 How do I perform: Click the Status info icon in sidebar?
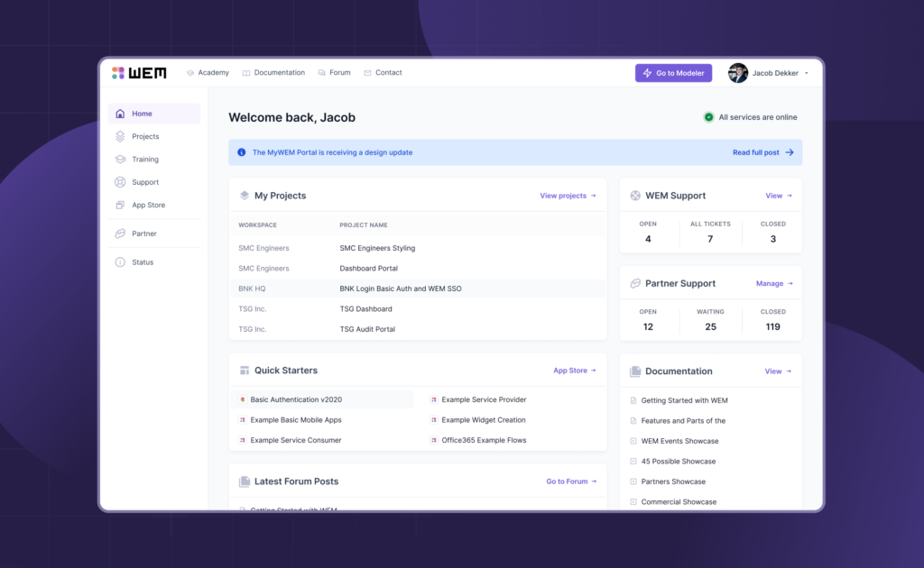tap(120, 262)
